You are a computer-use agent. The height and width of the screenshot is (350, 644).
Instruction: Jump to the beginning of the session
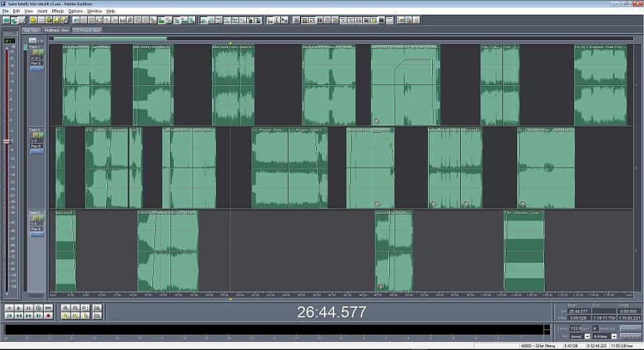point(9,316)
